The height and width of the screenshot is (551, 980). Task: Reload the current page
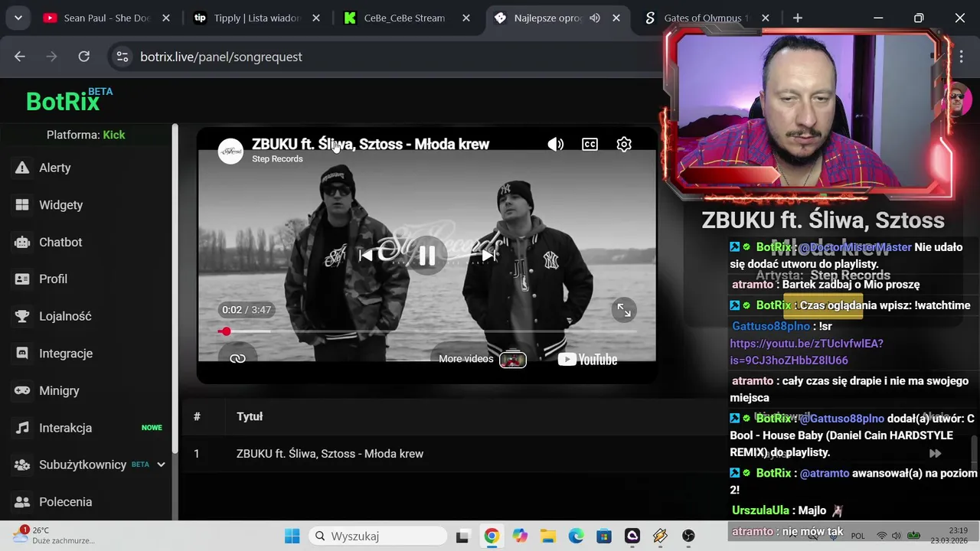point(84,57)
